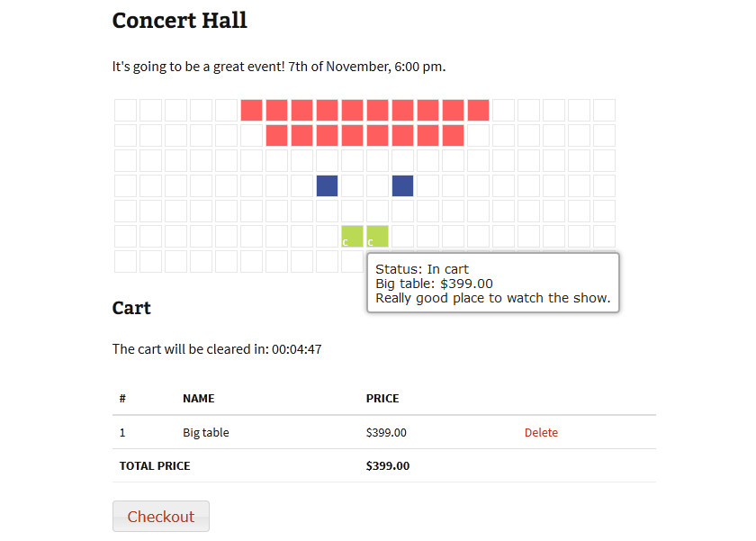Pick the leftmost red seat in top row

click(x=252, y=110)
